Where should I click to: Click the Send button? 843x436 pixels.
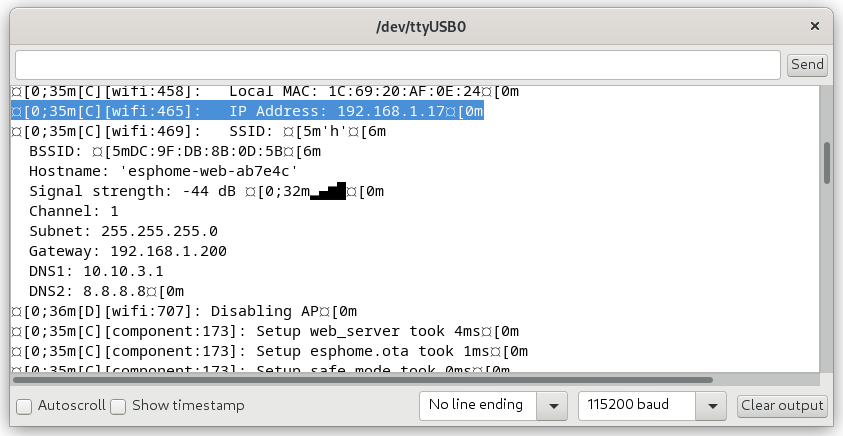pos(807,64)
